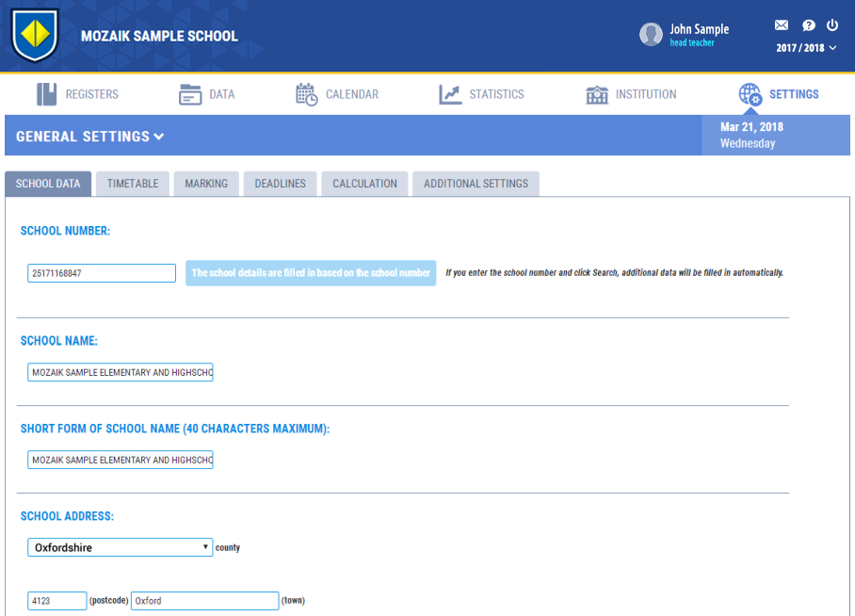The width and height of the screenshot is (855, 616).
Task: Expand the 2017 / 2018 school year selector
Action: [x=805, y=48]
